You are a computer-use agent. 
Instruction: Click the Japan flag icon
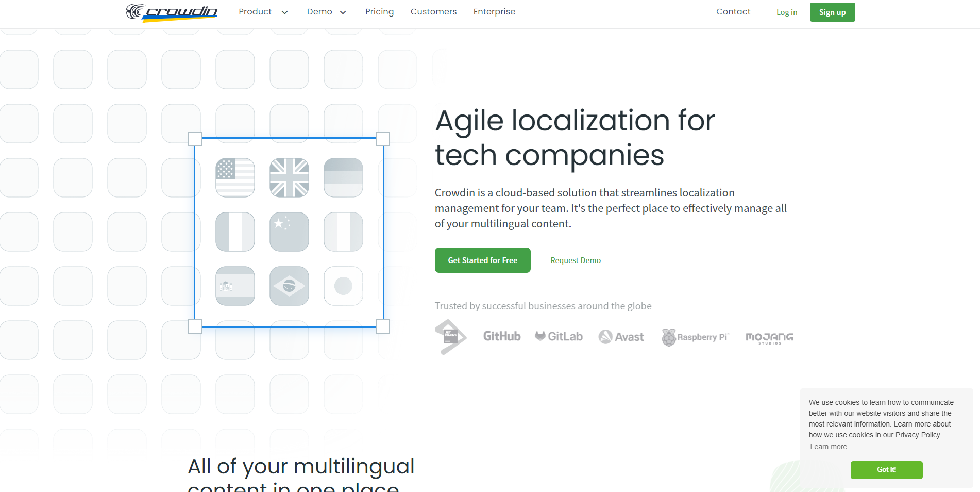pyautogui.click(x=343, y=286)
